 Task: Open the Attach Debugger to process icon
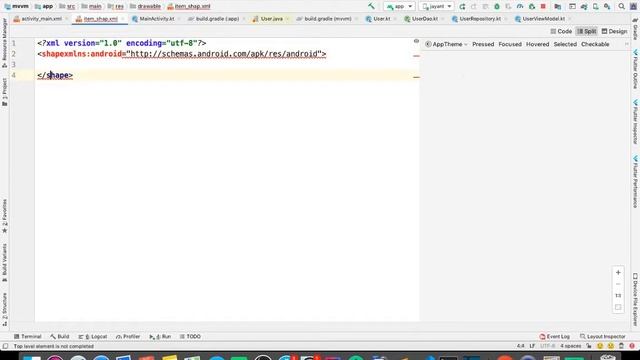[531, 7]
